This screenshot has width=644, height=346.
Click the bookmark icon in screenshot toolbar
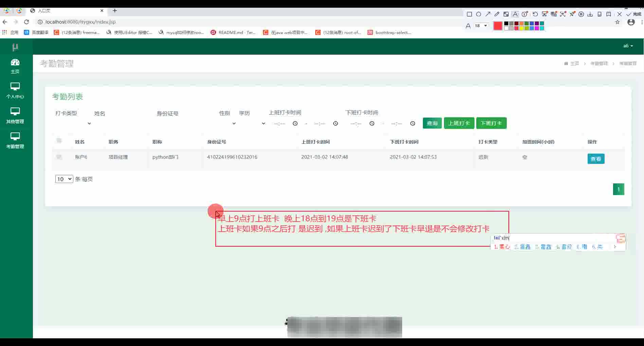(609, 14)
